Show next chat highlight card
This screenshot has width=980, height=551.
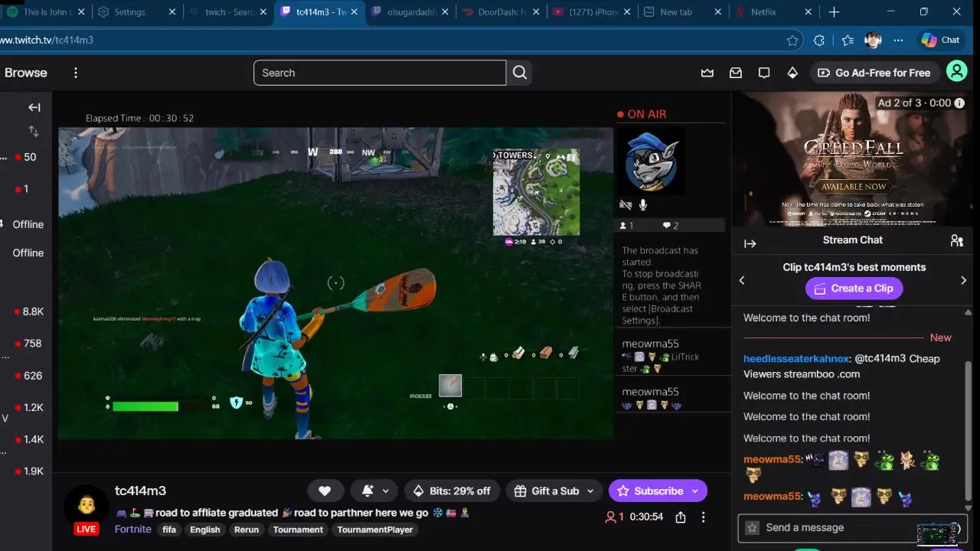(x=963, y=281)
